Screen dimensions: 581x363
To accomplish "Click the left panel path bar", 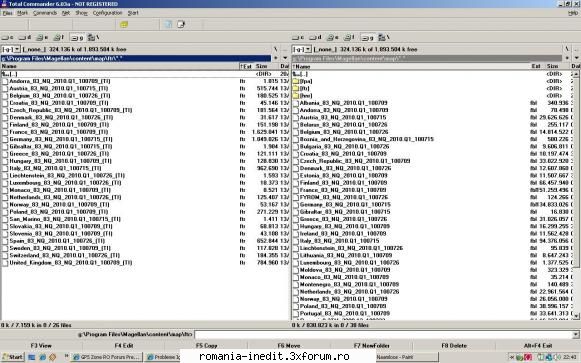I will [x=136, y=58].
